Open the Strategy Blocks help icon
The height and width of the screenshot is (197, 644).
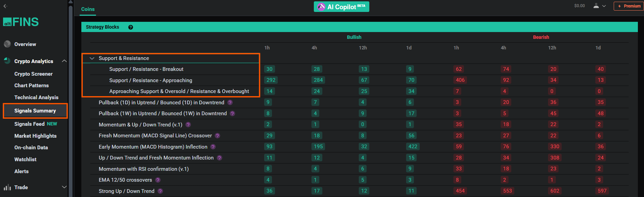tap(130, 27)
